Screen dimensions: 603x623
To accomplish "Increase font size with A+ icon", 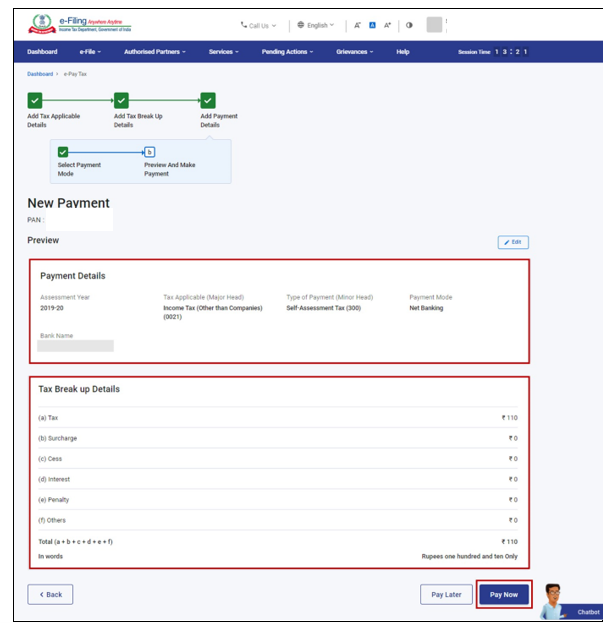I will coord(387,25).
